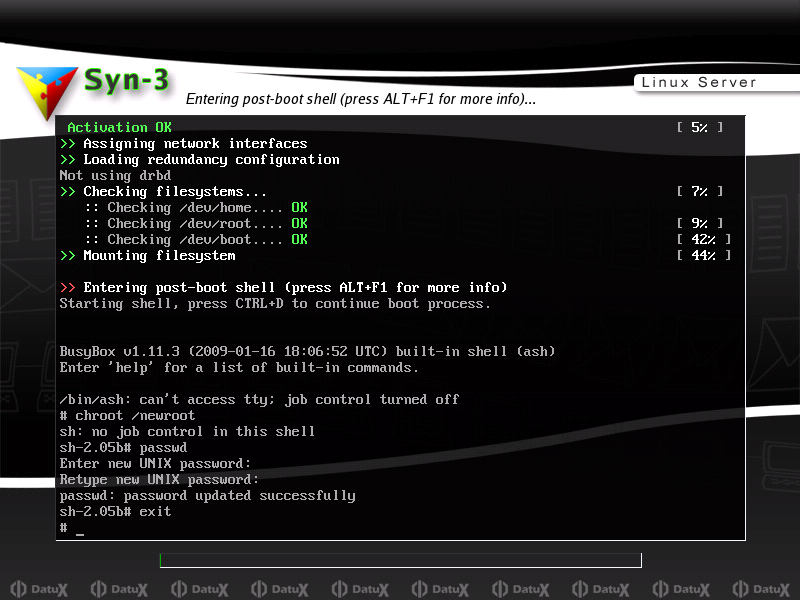Image resolution: width=800 pixels, height=600 pixels.
Task: Click the "sh-2.05b# exit" command line
Action: [x=115, y=511]
